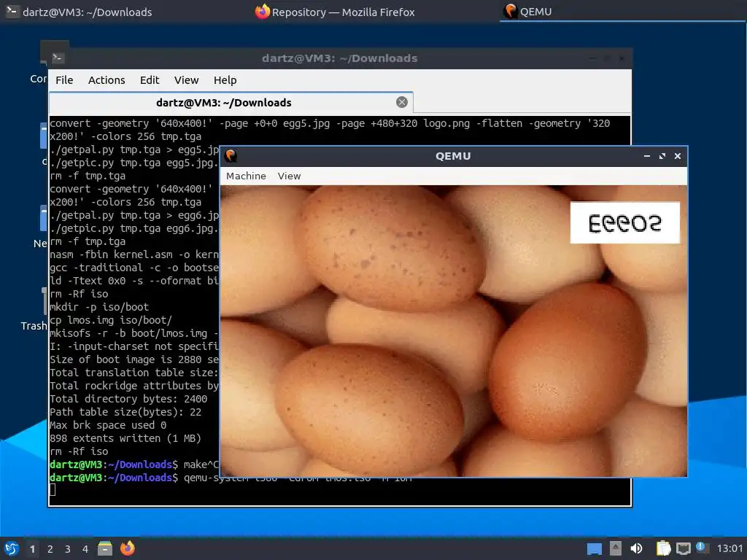The height and width of the screenshot is (560, 747).
Task: Open the View menu in QEMU
Action: coord(289,176)
